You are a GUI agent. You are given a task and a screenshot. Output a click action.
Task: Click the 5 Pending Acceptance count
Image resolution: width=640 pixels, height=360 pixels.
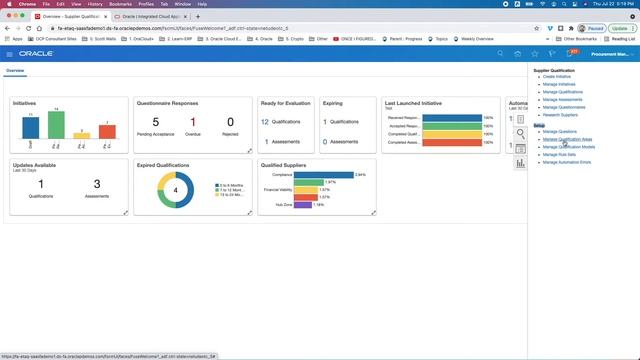(156, 122)
